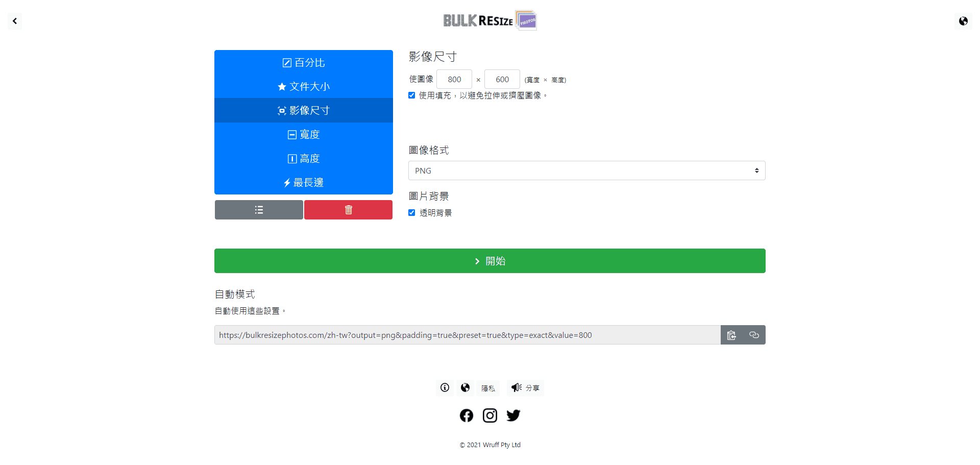Click the © 2021 Wruff Pty Ltd text
Viewport: 980px width, 465px height.
point(490,445)
